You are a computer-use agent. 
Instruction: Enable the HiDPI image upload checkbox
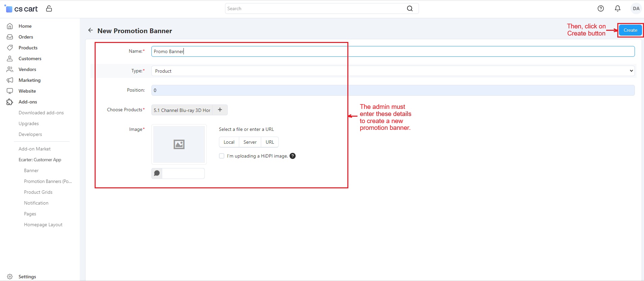click(x=222, y=156)
